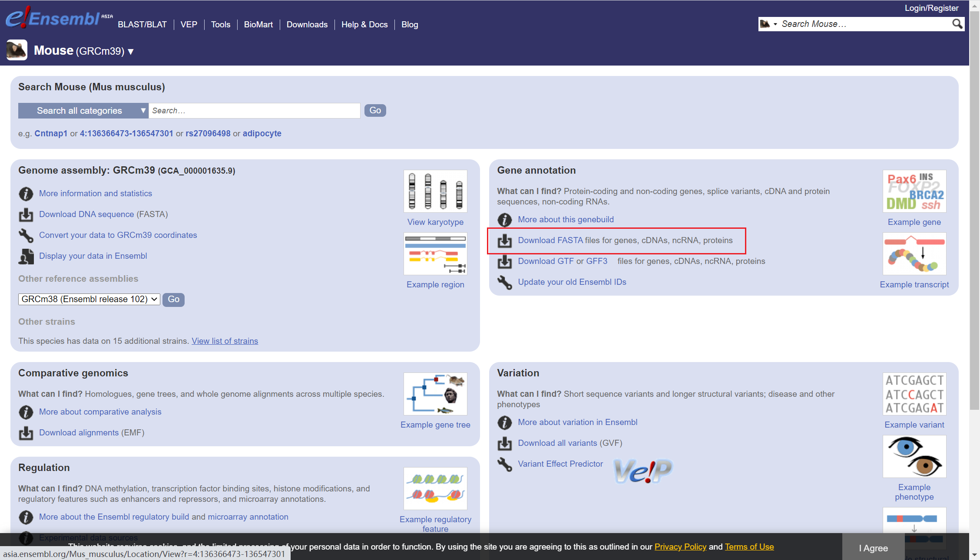Click the magnifying glass search icon in the header
The height and width of the screenshot is (560, 980).
tap(957, 24)
